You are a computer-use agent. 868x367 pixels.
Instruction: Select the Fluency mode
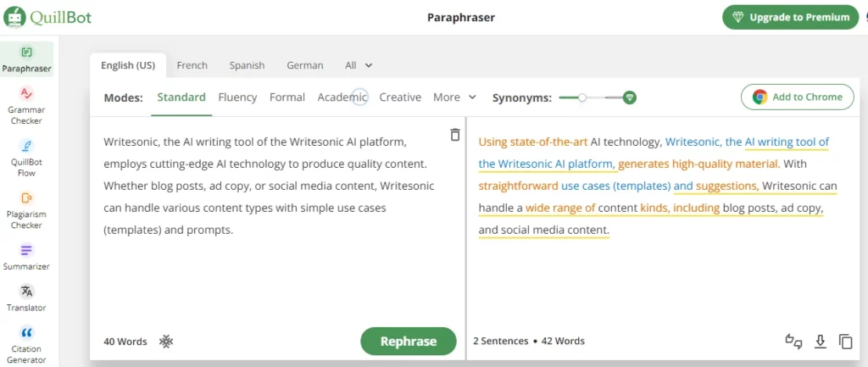click(x=237, y=97)
